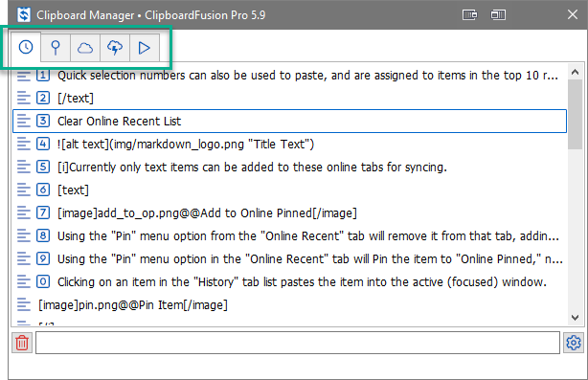Image resolution: width=588 pixels, height=380 pixels.
Task: Select item ending 'remove it from that tab'
Action: pos(289,236)
